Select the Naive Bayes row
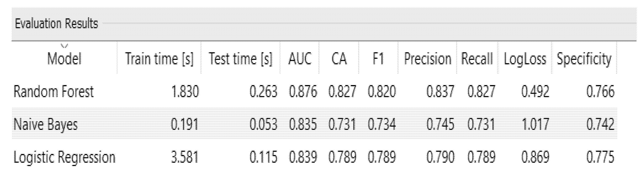 tap(45, 124)
